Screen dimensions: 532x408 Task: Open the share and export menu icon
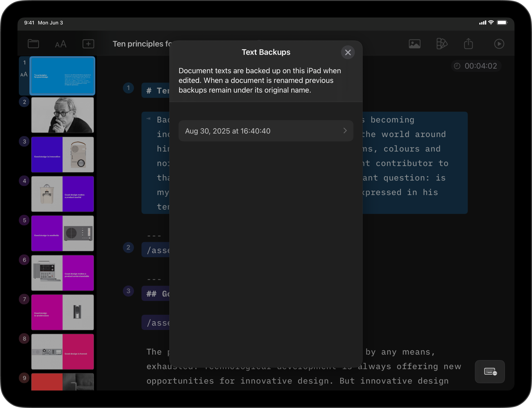click(x=468, y=44)
